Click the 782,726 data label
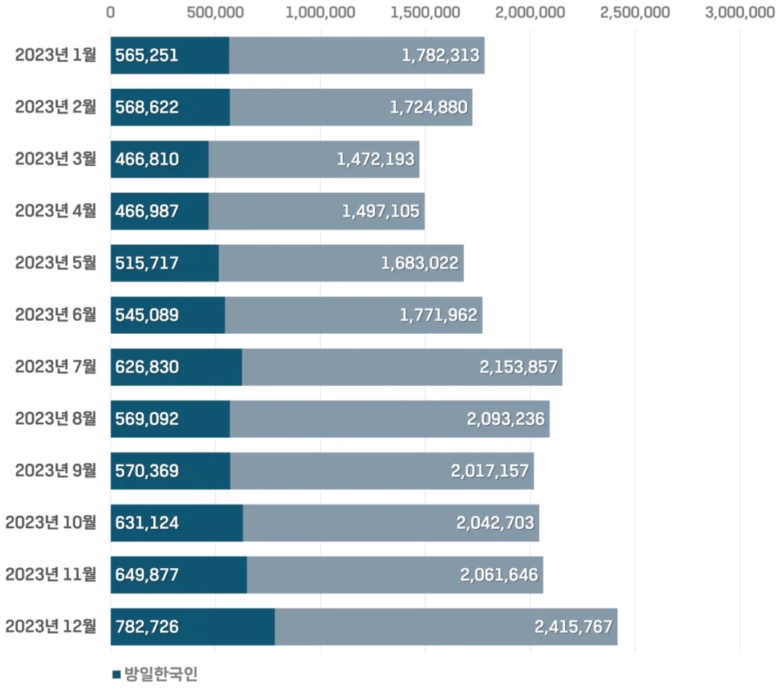The height and width of the screenshot is (689, 784). pos(147,627)
